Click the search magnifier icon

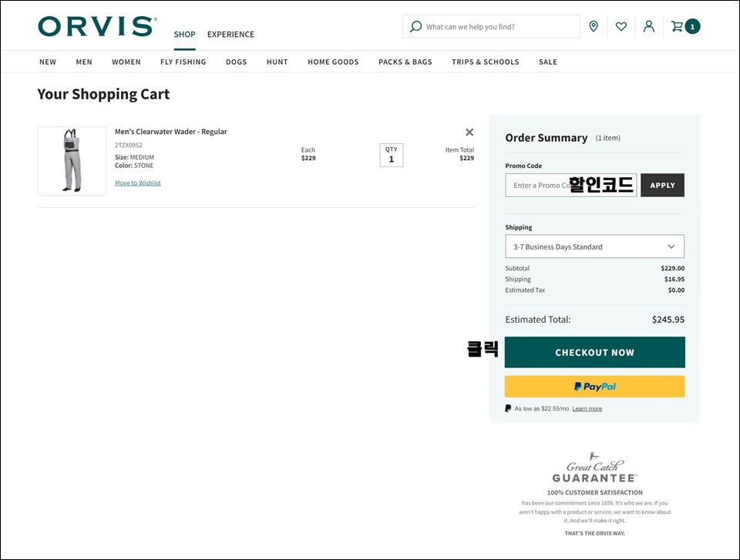[415, 26]
